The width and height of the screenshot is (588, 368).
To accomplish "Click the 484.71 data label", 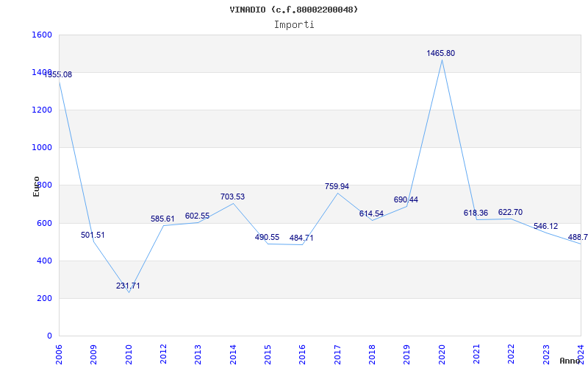I will 301,238.
